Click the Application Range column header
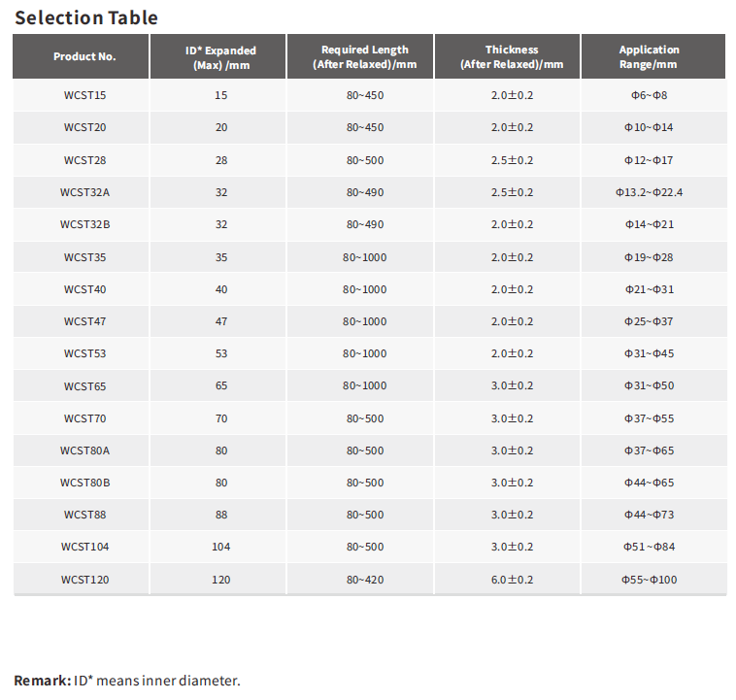The image size is (736, 700). [649, 56]
